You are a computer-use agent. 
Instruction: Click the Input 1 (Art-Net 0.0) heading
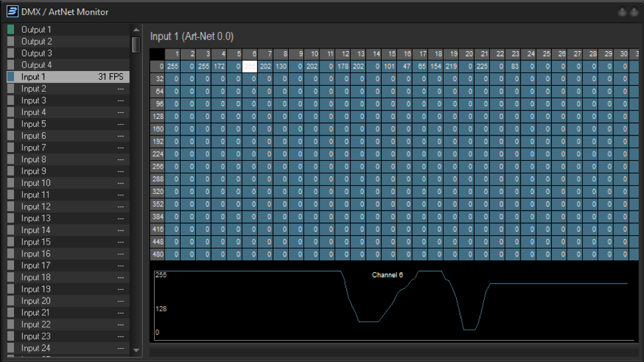pos(192,36)
